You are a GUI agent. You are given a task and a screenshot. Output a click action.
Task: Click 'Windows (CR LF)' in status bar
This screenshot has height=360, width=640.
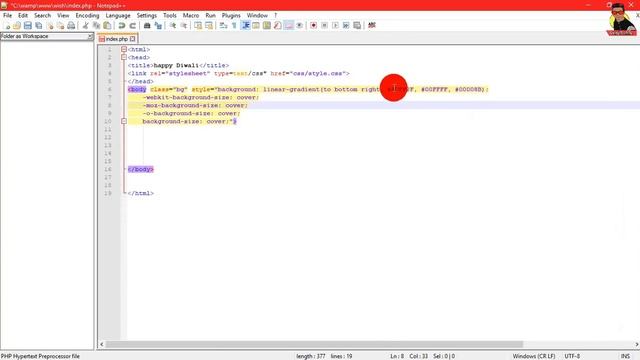coord(534,356)
